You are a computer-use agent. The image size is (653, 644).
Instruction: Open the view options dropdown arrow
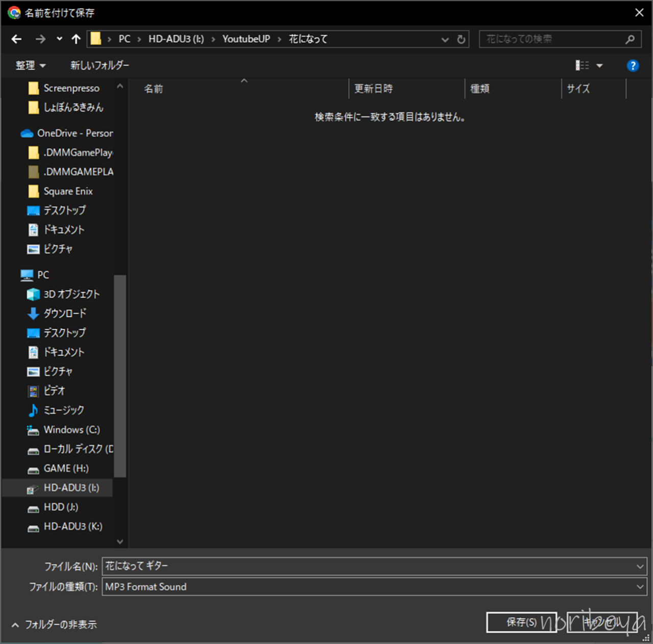[599, 66]
